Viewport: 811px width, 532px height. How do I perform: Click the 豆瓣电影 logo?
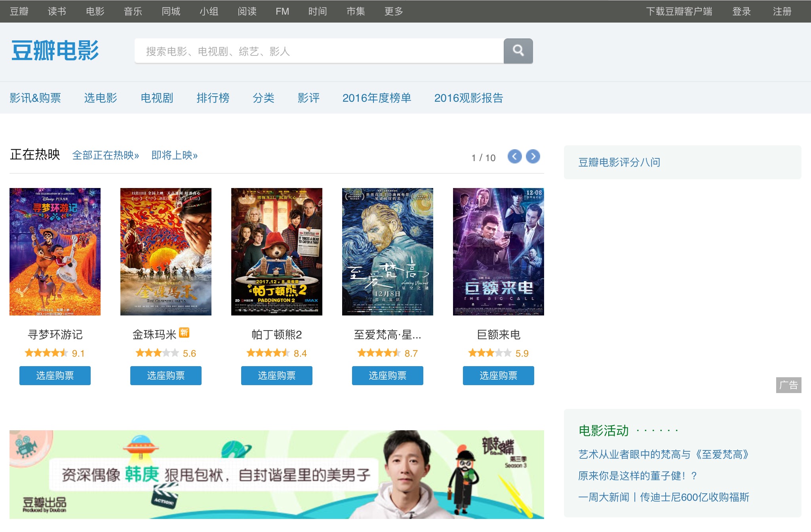pos(55,51)
